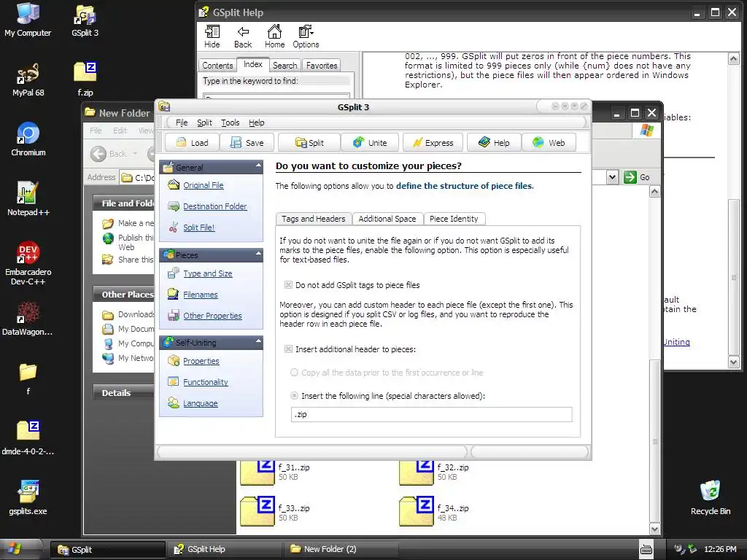Select My Computer desktop icon

pos(28,20)
